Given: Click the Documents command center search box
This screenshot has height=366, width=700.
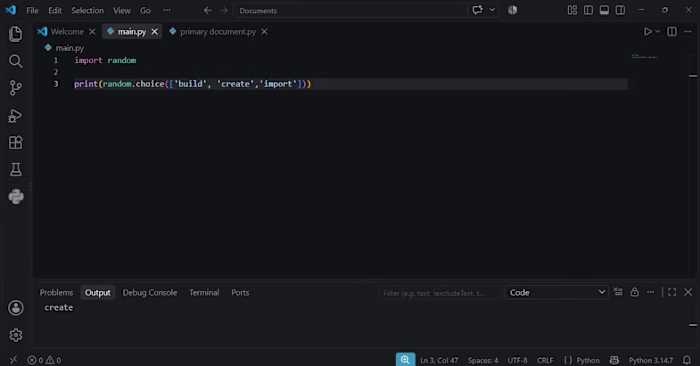Looking at the screenshot, I should pyautogui.click(x=350, y=10).
